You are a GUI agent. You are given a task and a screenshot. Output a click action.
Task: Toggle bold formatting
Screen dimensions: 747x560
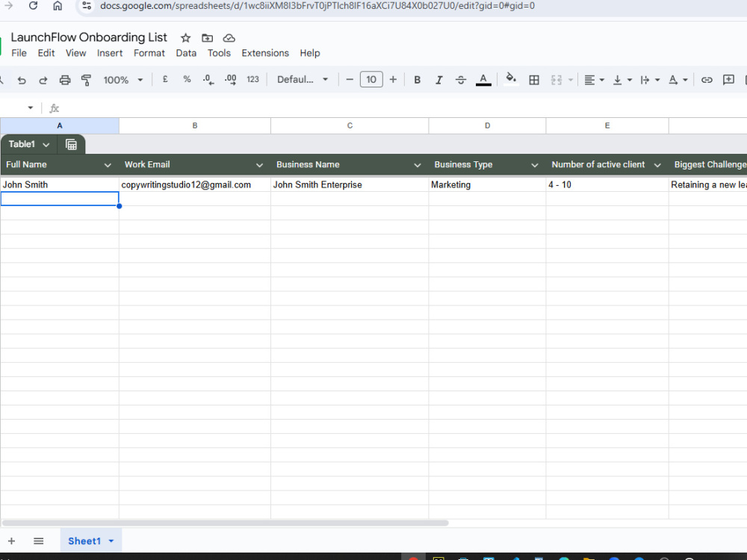coord(417,80)
